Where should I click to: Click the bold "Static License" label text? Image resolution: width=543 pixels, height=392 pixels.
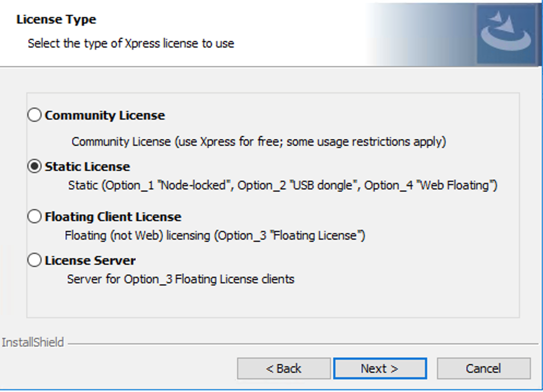tap(87, 167)
